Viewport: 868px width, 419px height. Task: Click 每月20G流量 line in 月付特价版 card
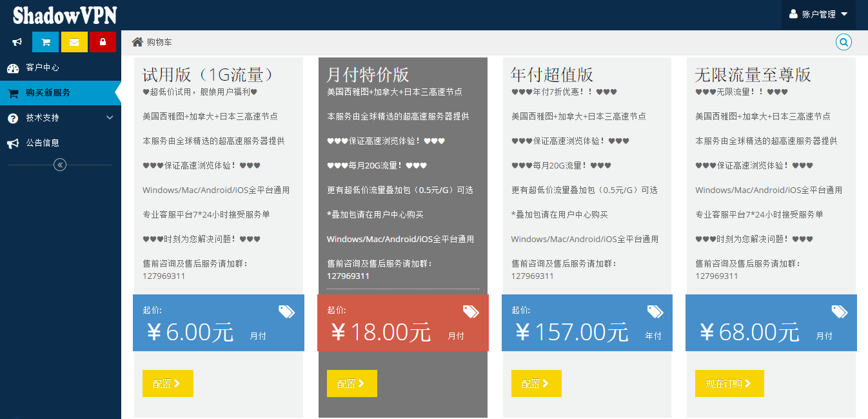tap(377, 166)
